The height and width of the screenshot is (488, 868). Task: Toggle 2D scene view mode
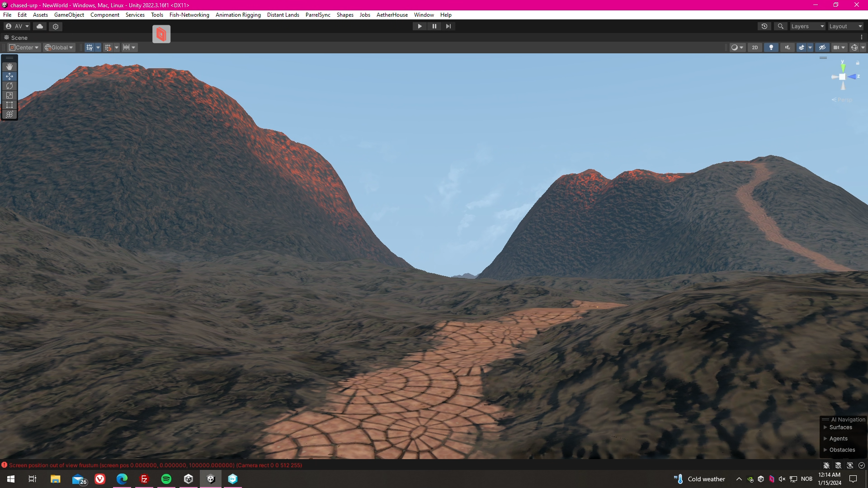click(755, 47)
